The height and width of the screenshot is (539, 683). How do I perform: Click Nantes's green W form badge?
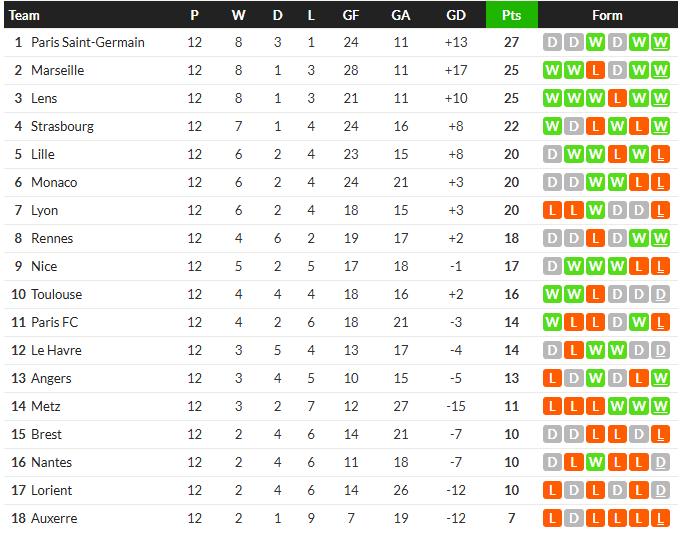click(595, 462)
